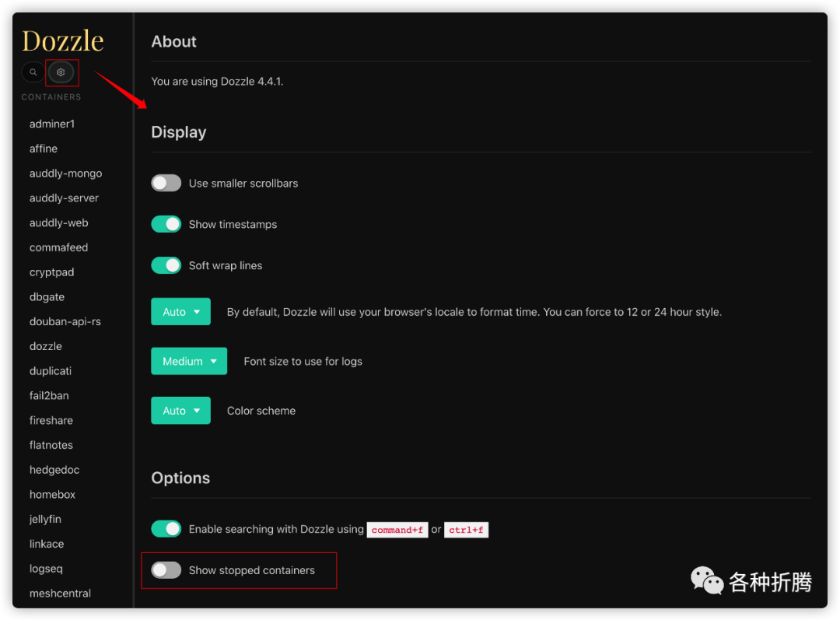Image resolution: width=840 pixels, height=620 pixels.
Task: Click the search magnifier icon
Action: (x=33, y=72)
